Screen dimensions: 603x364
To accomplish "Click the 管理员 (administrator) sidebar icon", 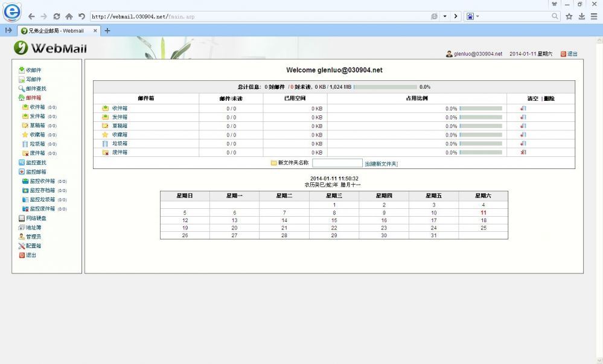I will pyautogui.click(x=22, y=237).
